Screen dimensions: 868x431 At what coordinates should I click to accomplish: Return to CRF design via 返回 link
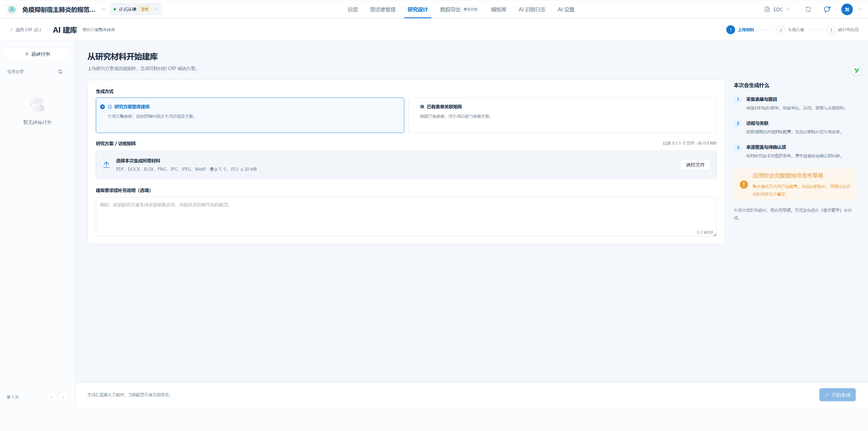(25, 30)
